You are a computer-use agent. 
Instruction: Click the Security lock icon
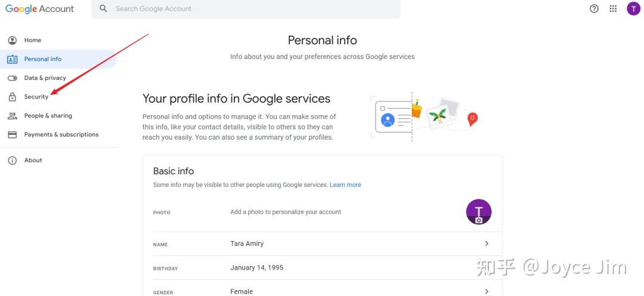pos(12,97)
